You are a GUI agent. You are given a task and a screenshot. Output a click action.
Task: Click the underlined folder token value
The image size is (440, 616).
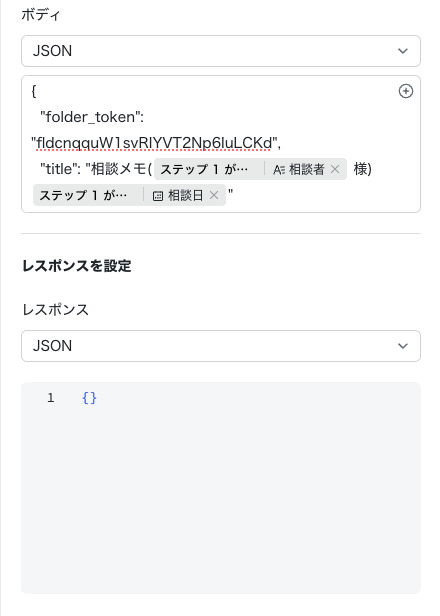tap(154, 143)
